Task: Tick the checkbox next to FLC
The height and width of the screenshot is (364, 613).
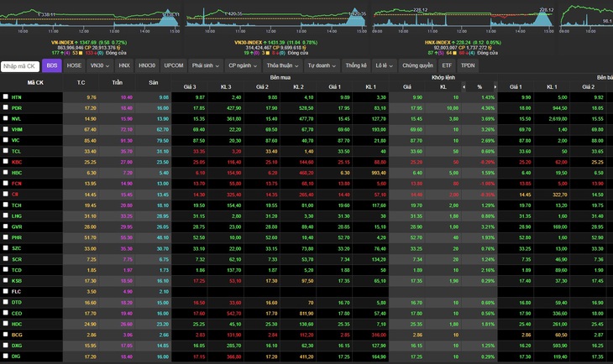Action: coord(6,291)
